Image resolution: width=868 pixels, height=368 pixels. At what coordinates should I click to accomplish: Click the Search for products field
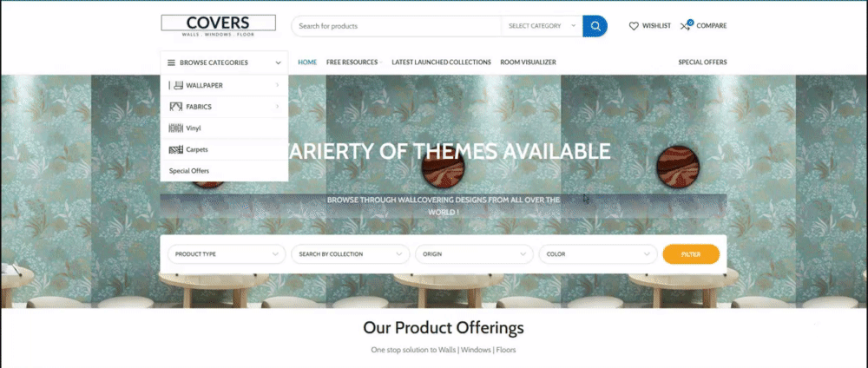[x=397, y=26]
